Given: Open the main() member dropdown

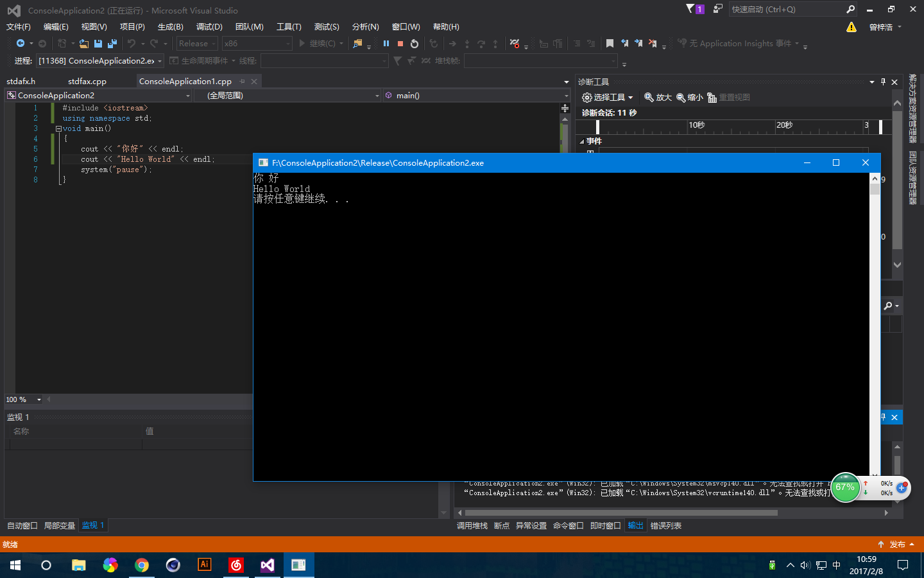Looking at the screenshot, I should click(x=476, y=96).
